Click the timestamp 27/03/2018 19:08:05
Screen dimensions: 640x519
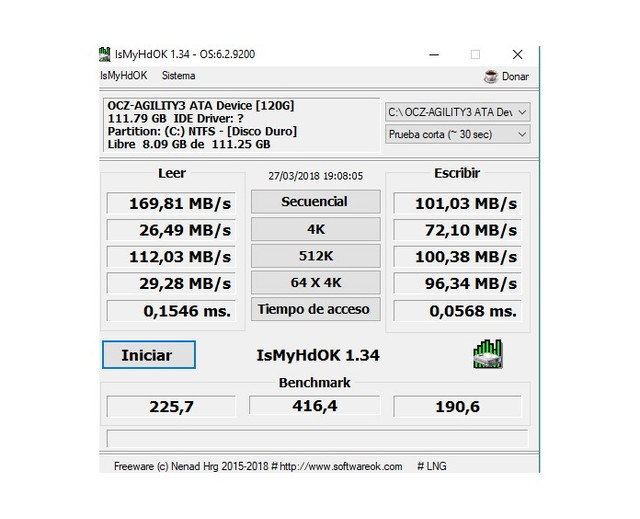(316, 176)
